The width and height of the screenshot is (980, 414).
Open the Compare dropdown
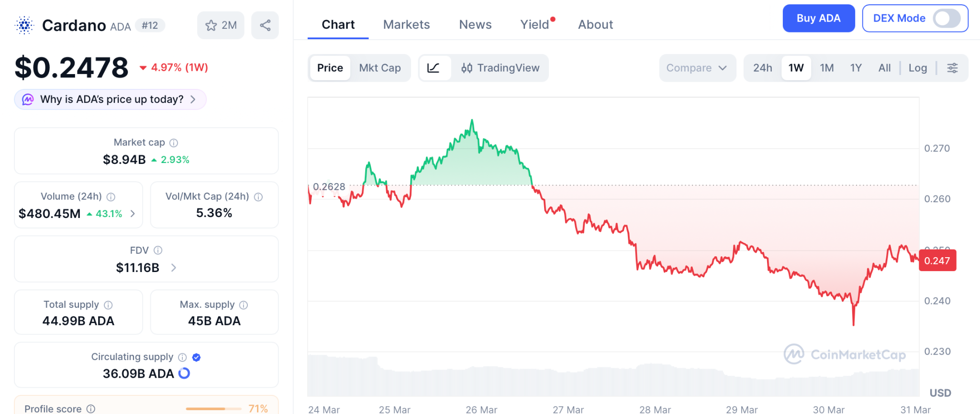697,68
